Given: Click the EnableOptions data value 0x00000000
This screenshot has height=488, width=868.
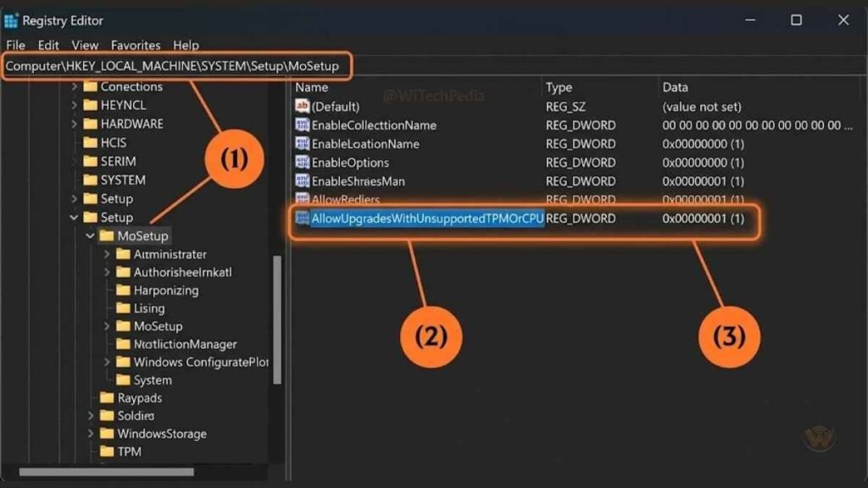Looking at the screenshot, I should [703, 163].
